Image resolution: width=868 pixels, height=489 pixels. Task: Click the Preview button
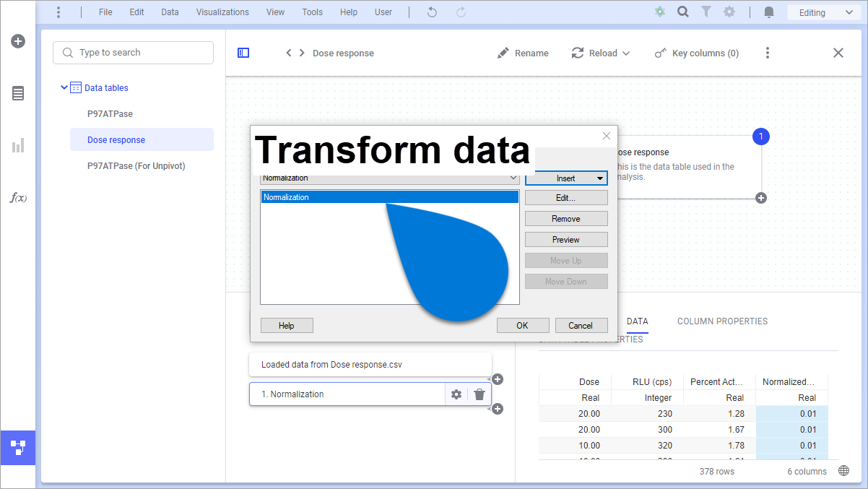pyautogui.click(x=566, y=240)
